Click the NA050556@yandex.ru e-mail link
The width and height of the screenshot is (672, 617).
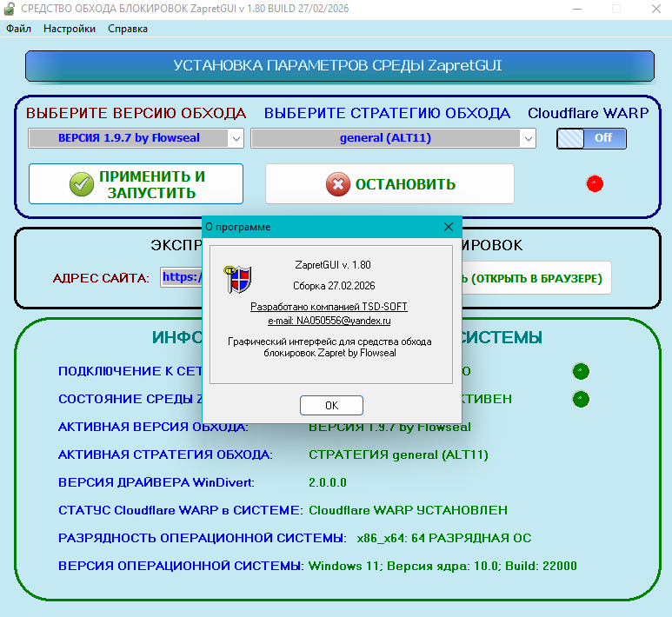329,321
